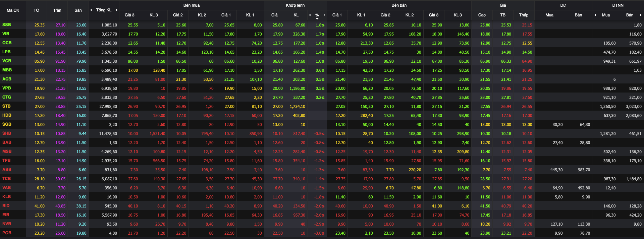Click the Cao column header
Image resolution: width=644 pixels, height=239 pixels.
coord(482,15)
